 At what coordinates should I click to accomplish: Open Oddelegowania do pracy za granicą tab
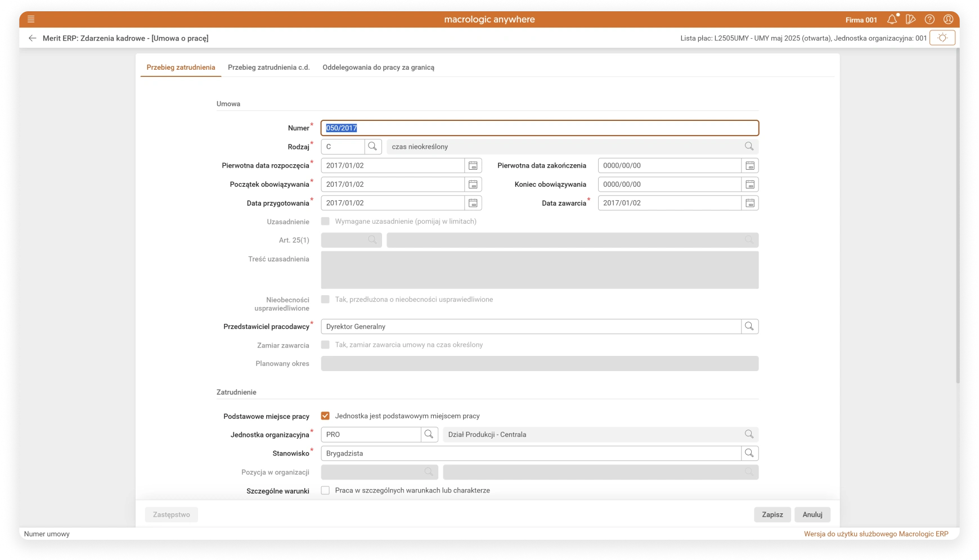378,67
